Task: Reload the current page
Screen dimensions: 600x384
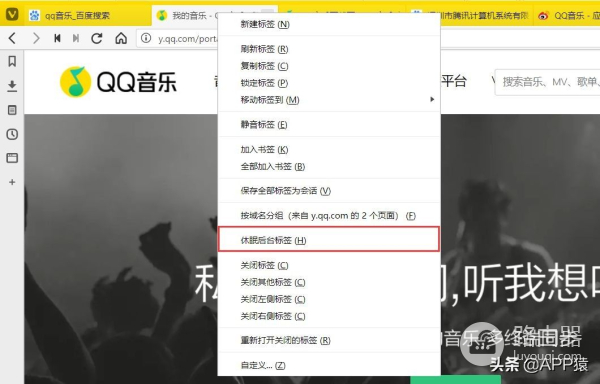Action: [97, 38]
